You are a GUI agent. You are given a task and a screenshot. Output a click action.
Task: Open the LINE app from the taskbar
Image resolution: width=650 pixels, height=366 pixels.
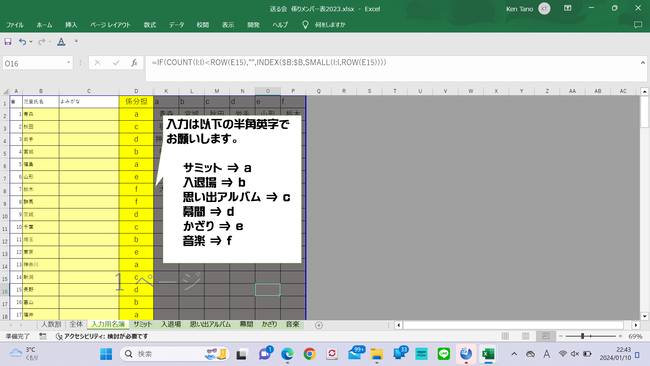click(x=444, y=354)
